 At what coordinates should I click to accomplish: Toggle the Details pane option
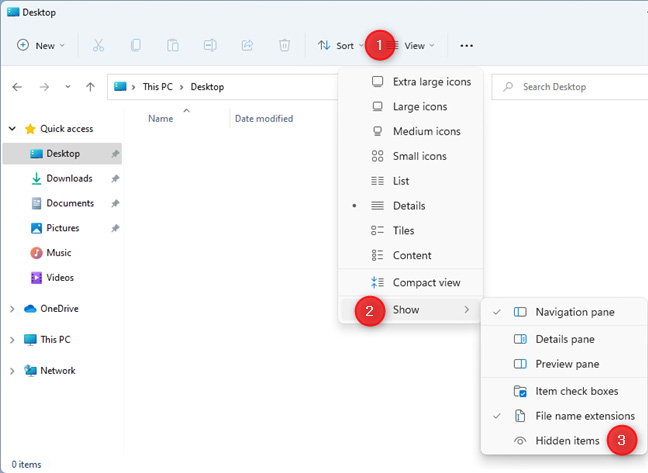pos(563,339)
